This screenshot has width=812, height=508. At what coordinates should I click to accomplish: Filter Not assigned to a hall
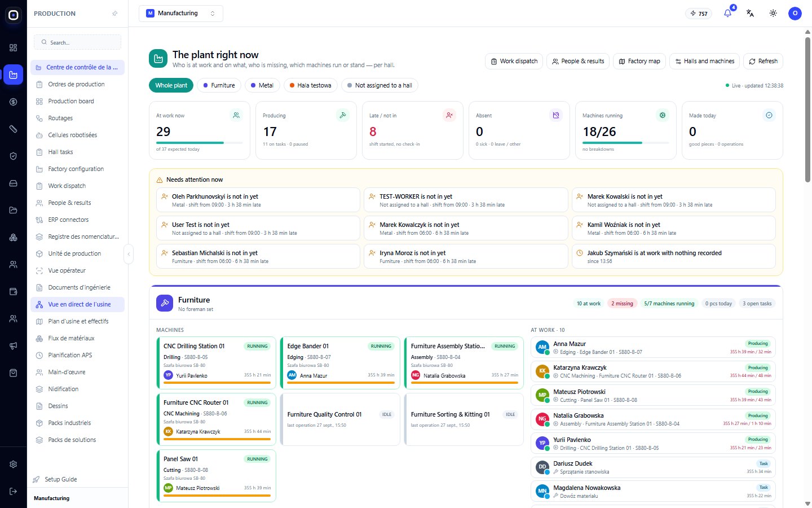point(379,85)
